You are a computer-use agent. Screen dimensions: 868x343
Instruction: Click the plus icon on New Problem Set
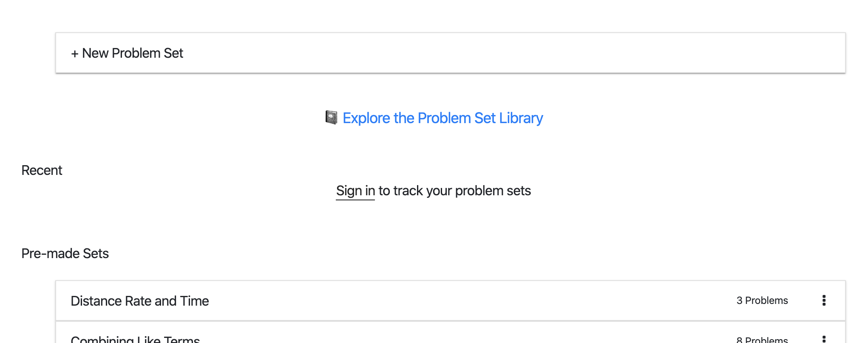pyautogui.click(x=75, y=53)
